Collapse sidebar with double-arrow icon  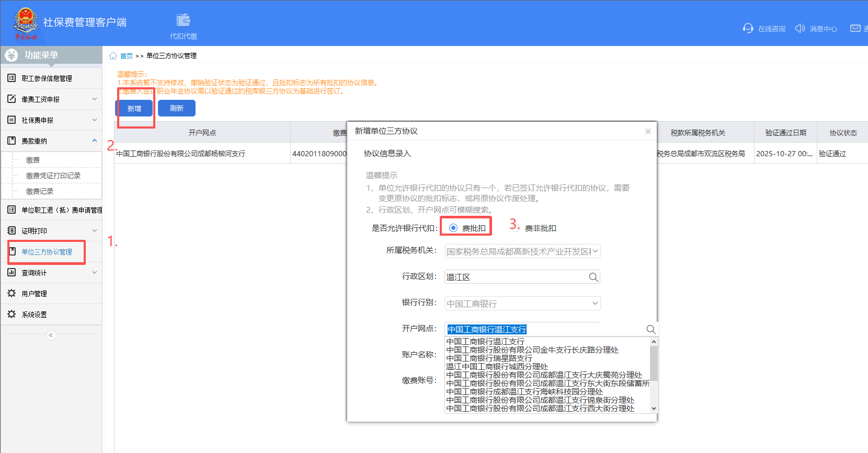(51, 335)
